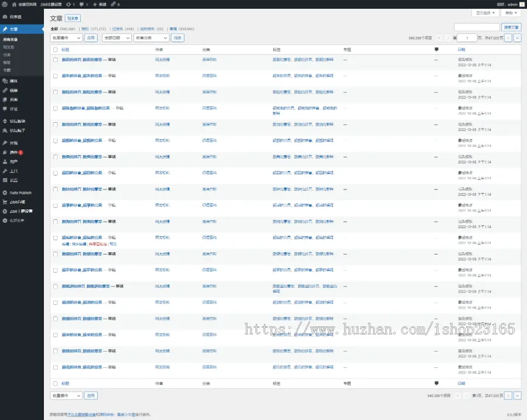Viewport: 527px width, 420px height.
Task: Expand the 帮助 help panel
Action: tap(511, 13)
